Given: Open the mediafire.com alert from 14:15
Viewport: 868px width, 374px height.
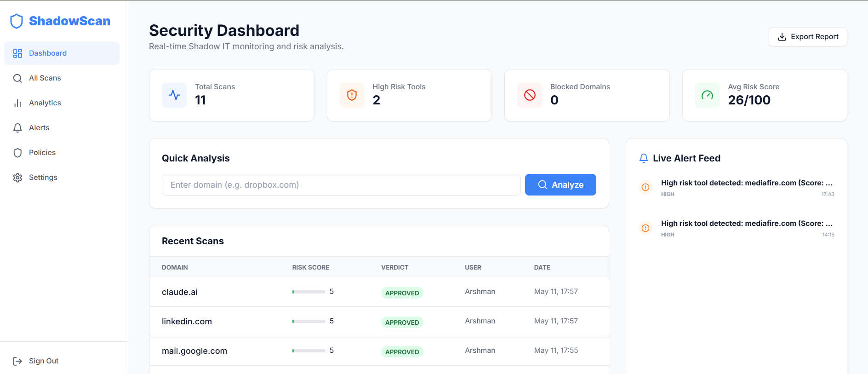Looking at the screenshot, I should coord(737,228).
